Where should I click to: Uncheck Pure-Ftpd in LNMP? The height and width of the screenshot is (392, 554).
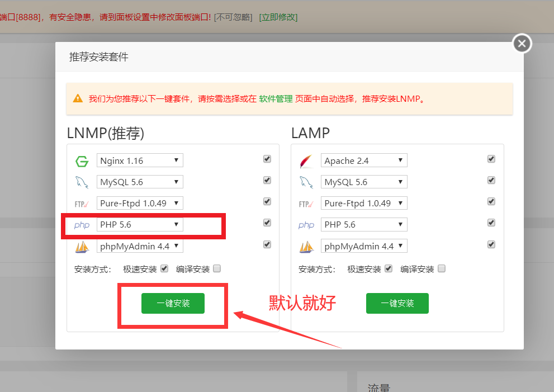[x=267, y=201]
